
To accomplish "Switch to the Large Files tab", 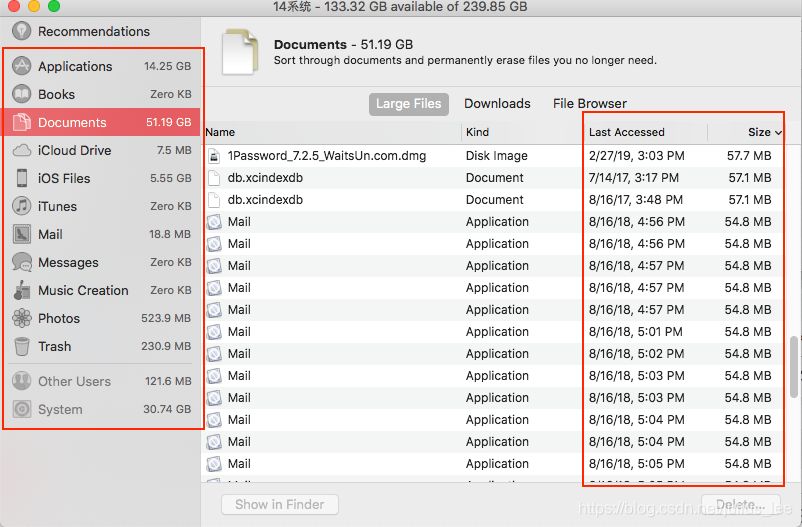I will [x=409, y=104].
